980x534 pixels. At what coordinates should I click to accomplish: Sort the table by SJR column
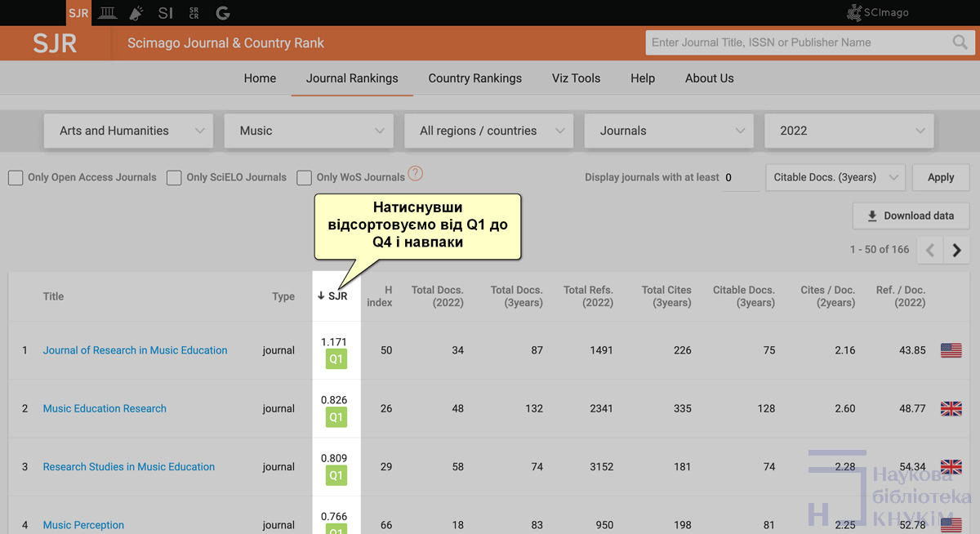click(333, 296)
